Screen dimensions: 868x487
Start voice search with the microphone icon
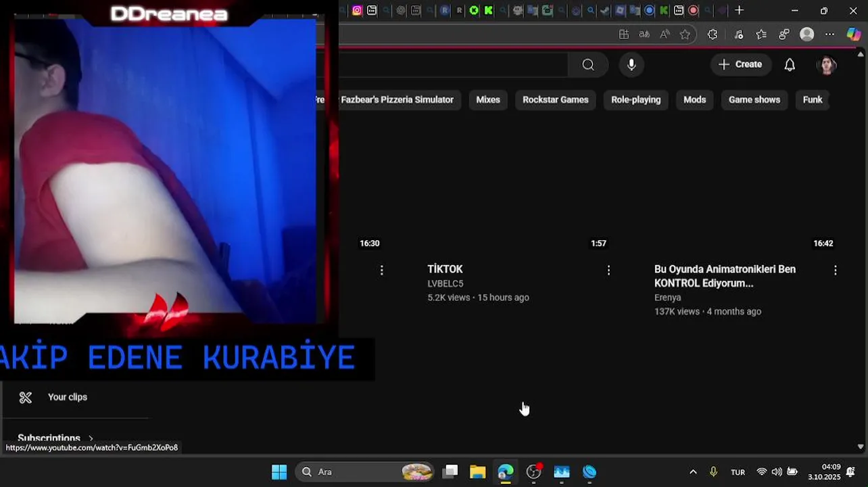tap(631, 64)
